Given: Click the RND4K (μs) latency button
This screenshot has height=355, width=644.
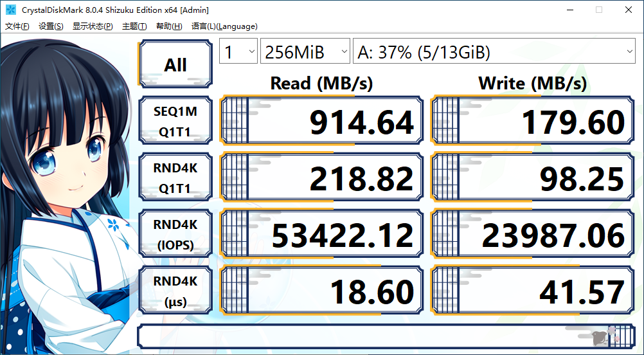Looking at the screenshot, I should click(x=175, y=291).
